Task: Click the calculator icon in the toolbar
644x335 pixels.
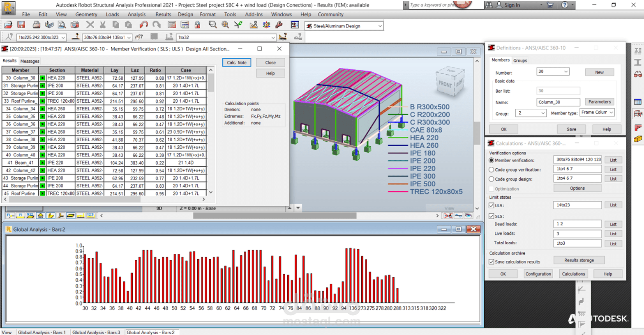Action: 172,25
